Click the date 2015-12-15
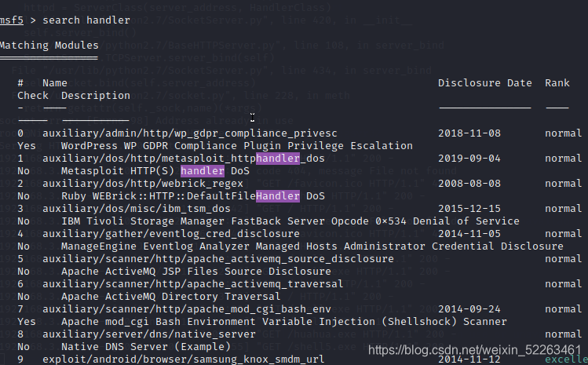This screenshot has width=588, height=365. click(x=469, y=209)
